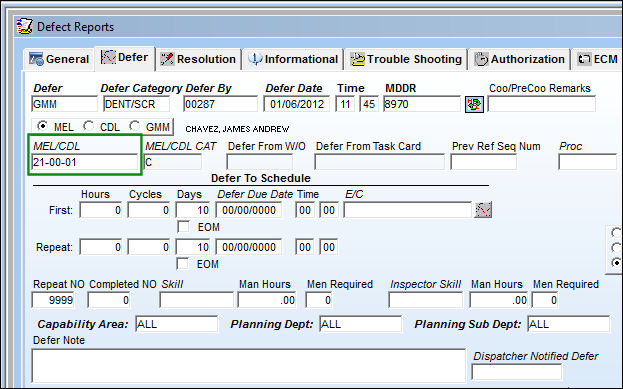Screen dimensions: 623x389
Task: Click the First row Cycles field
Action: click(149, 210)
